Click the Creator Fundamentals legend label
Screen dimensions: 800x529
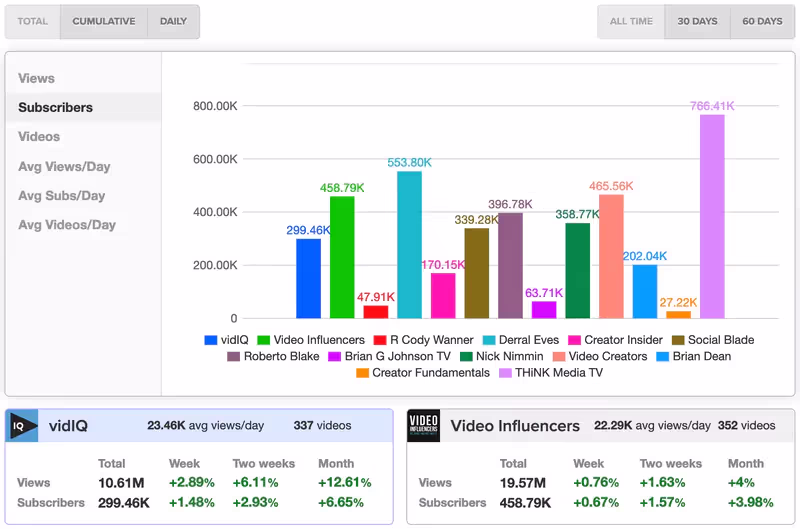(x=431, y=372)
